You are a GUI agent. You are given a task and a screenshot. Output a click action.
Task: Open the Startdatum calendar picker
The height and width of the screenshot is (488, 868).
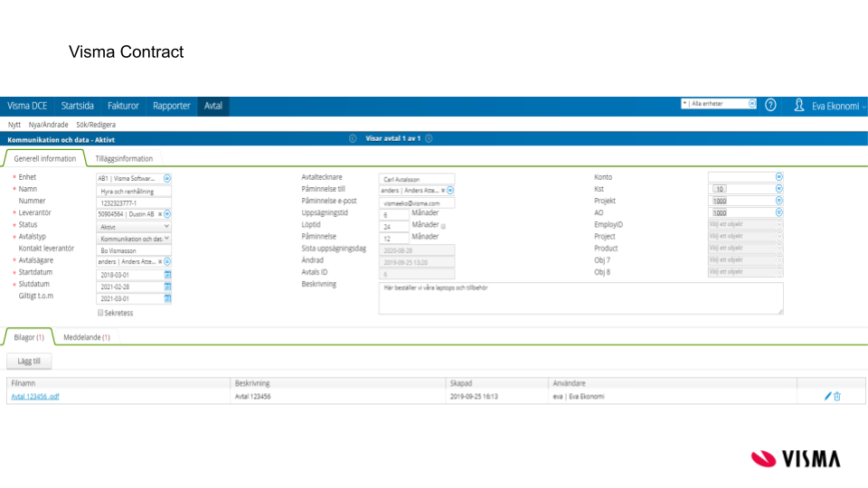[167, 275]
